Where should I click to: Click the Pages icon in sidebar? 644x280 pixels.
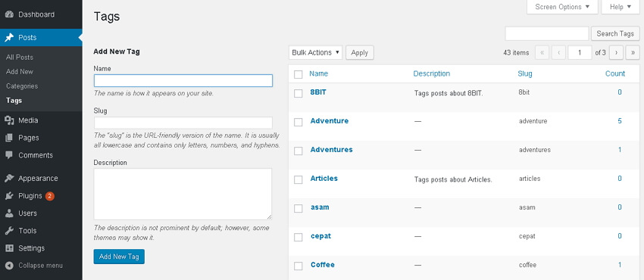point(9,138)
